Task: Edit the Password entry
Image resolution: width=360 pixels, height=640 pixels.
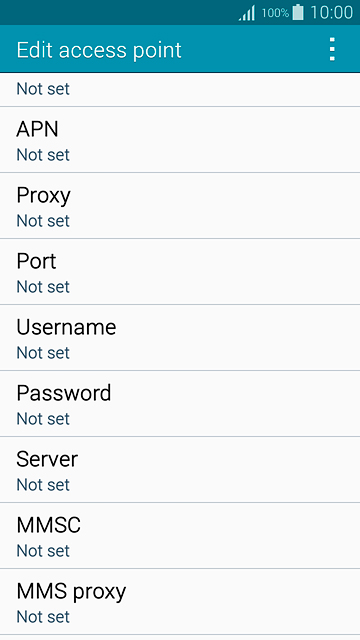Action: click(x=180, y=404)
